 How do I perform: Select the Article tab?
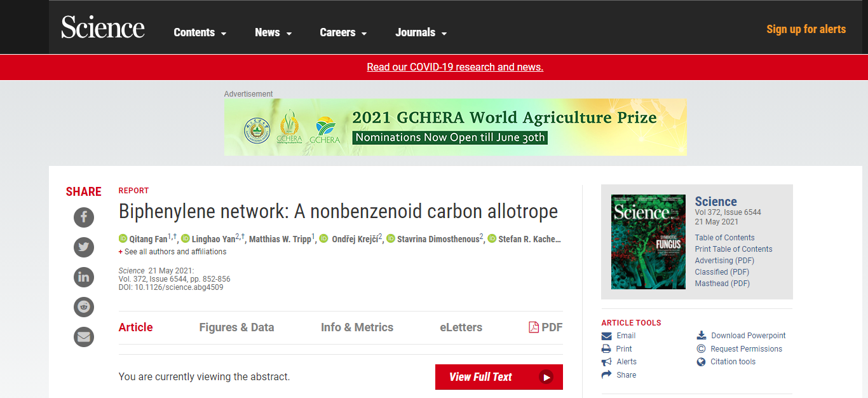136,327
